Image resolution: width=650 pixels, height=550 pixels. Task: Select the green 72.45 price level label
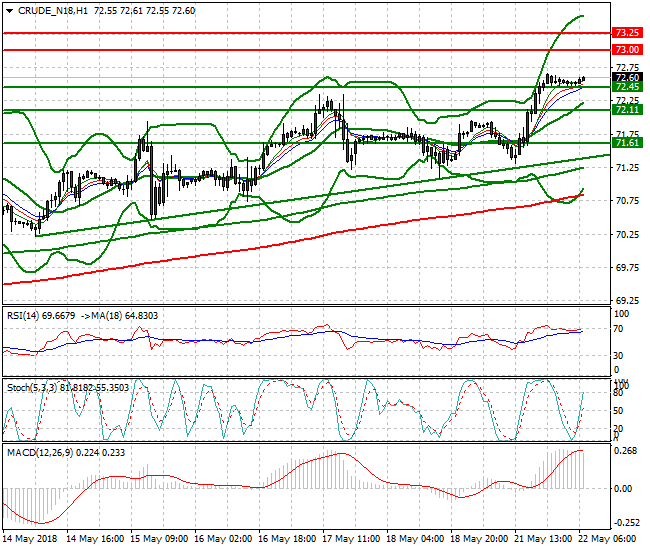click(x=627, y=87)
